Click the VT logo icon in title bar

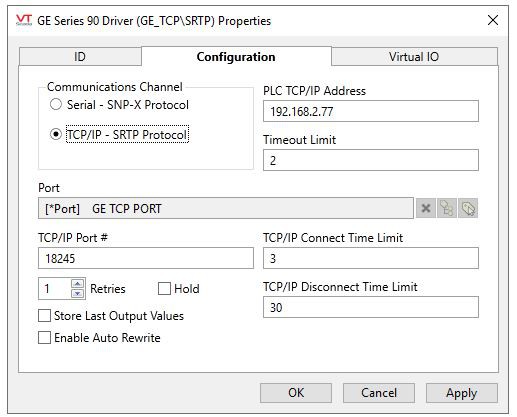[x=24, y=20]
